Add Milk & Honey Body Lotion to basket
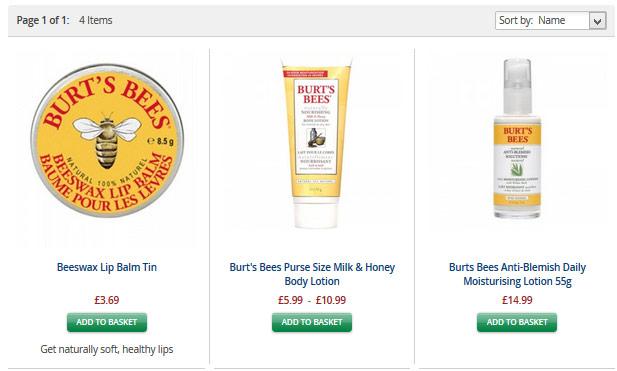The image size is (617, 371). point(312,322)
